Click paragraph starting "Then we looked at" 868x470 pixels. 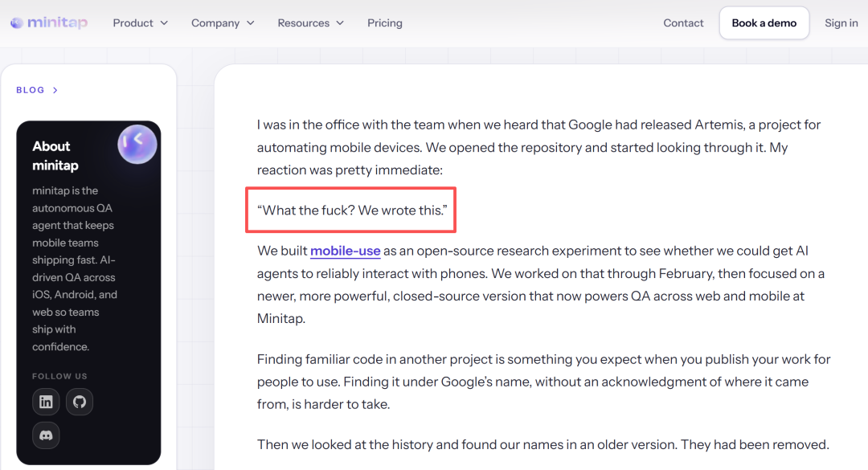[543, 444]
